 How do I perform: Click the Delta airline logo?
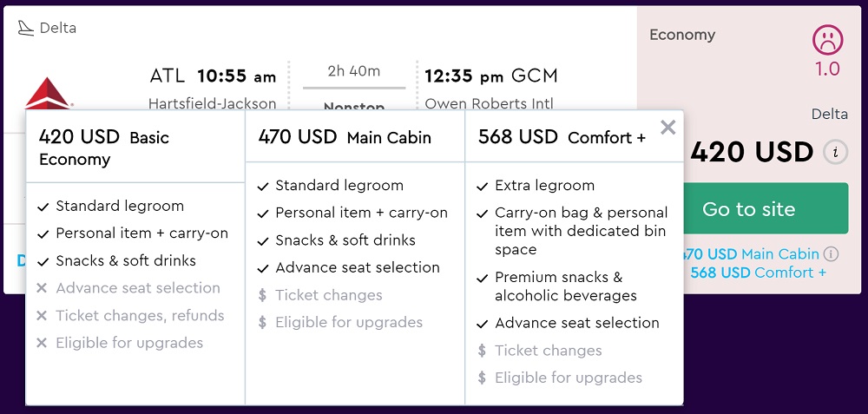click(x=47, y=94)
